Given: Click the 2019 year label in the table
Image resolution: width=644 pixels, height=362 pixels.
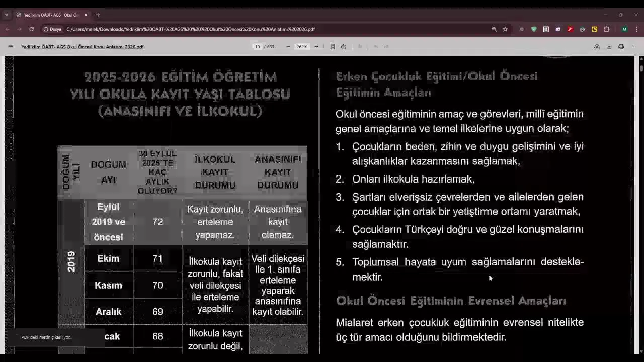Looking at the screenshot, I should 71,261.
